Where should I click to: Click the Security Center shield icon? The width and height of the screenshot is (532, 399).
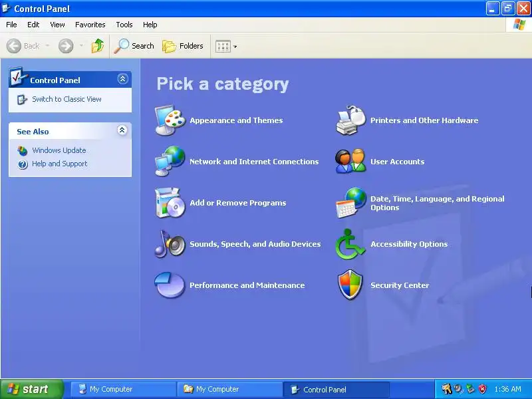pyautogui.click(x=350, y=285)
